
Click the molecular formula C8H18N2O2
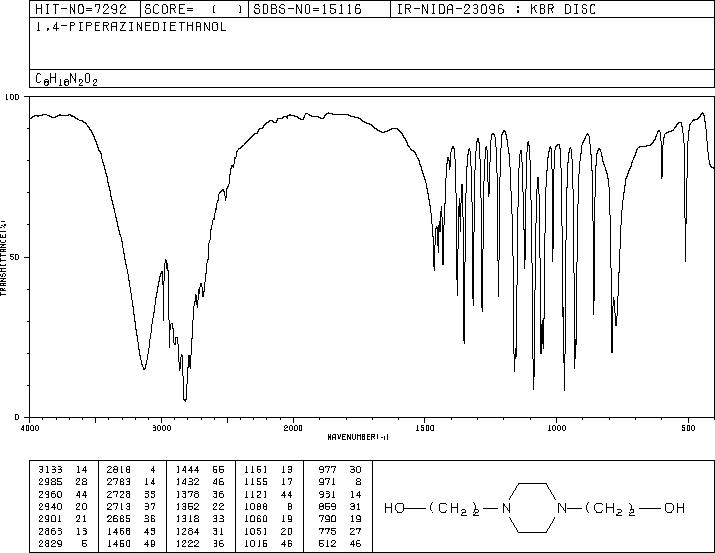click(x=67, y=79)
